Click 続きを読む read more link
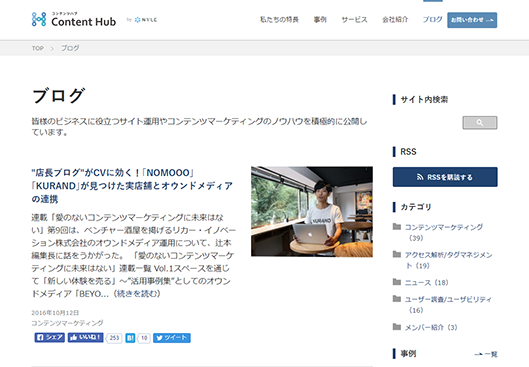Image resolution: width=529 pixels, height=367 pixels. click(137, 294)
